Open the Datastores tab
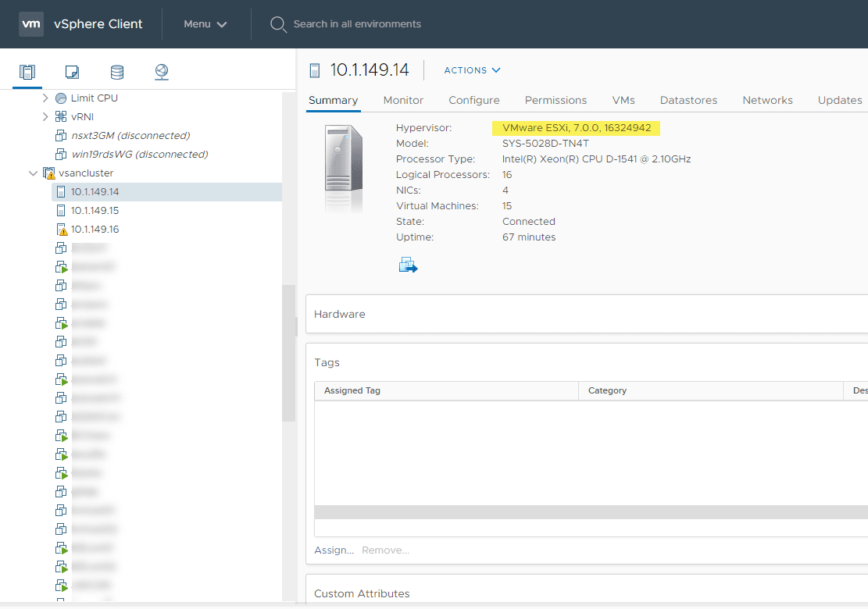868x609 pixels. (688, 100)
